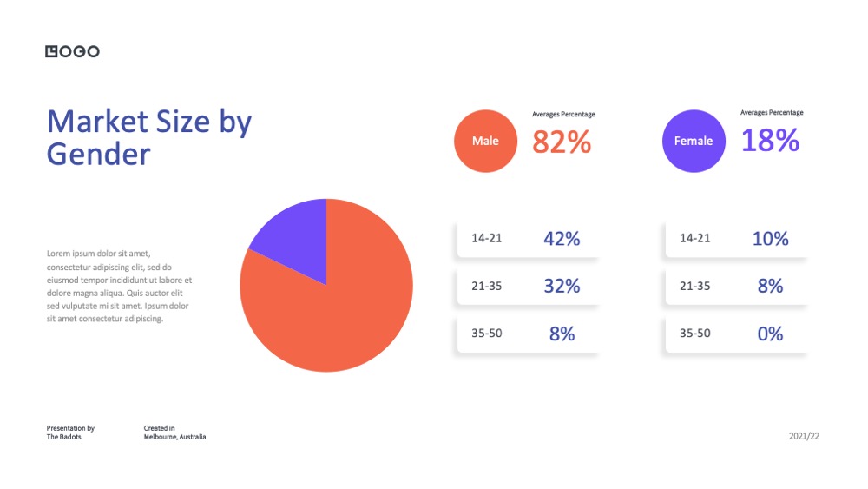Click the LOGO mark in the header

pyautogui.click(x=73, y=51)
